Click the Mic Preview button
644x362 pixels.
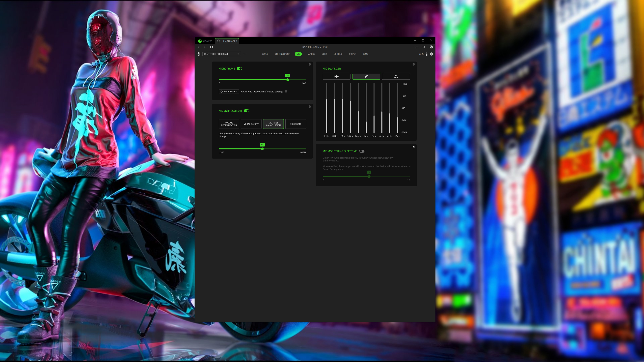click(x=229, y=92)
